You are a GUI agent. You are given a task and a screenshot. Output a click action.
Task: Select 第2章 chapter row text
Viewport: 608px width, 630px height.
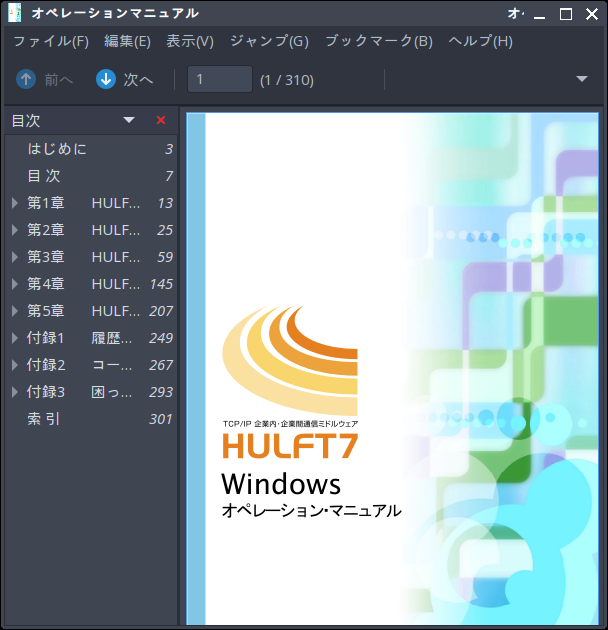pyautogui.click(x=84, y=230)
